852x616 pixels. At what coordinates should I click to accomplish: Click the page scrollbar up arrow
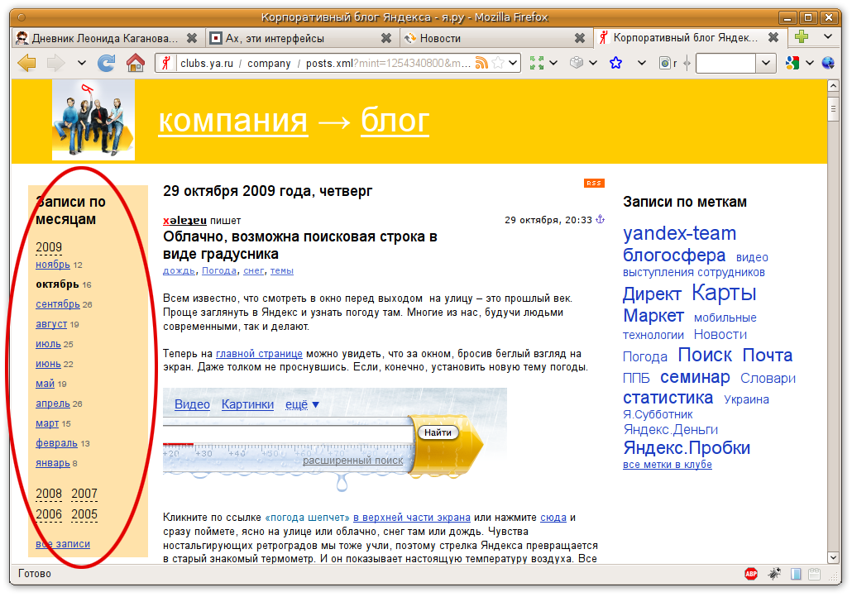click(x=833, y=85)
